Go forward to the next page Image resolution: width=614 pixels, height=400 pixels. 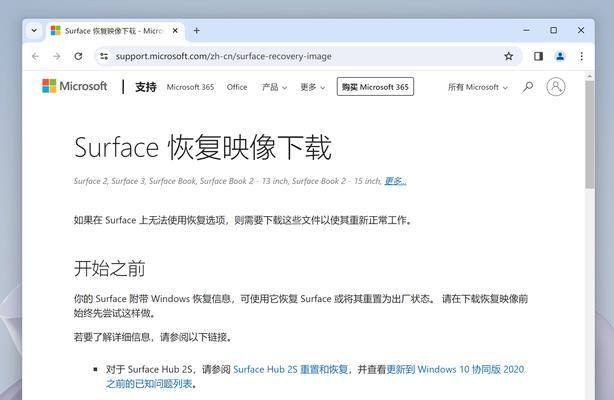tap(57, 56)
